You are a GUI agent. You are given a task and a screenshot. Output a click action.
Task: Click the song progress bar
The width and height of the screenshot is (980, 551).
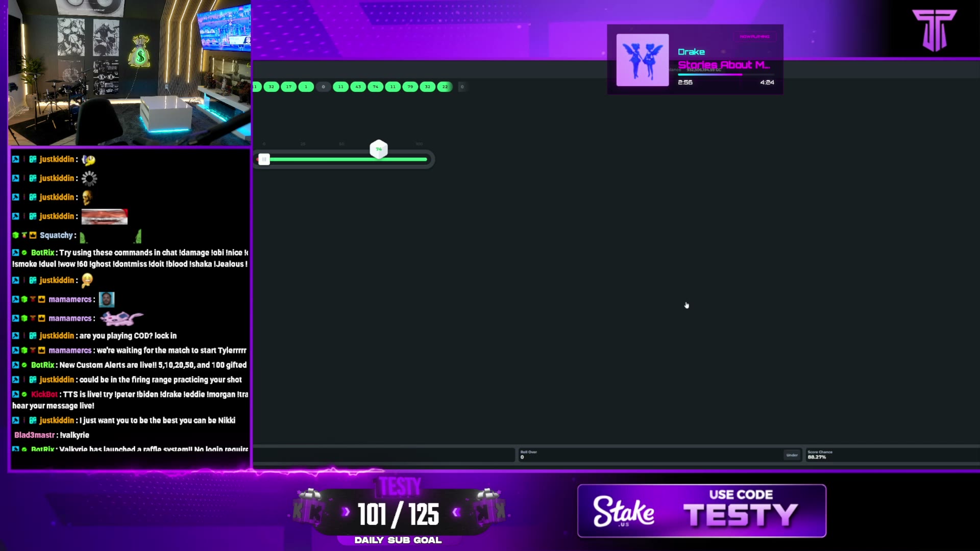[x=726, y=74]
